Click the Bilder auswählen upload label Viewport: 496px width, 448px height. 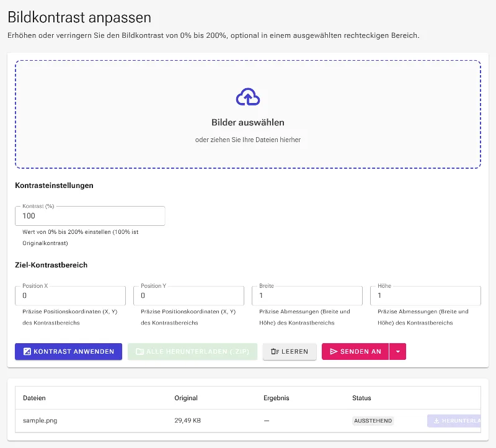pyautogui.click(x=247, y=122)
